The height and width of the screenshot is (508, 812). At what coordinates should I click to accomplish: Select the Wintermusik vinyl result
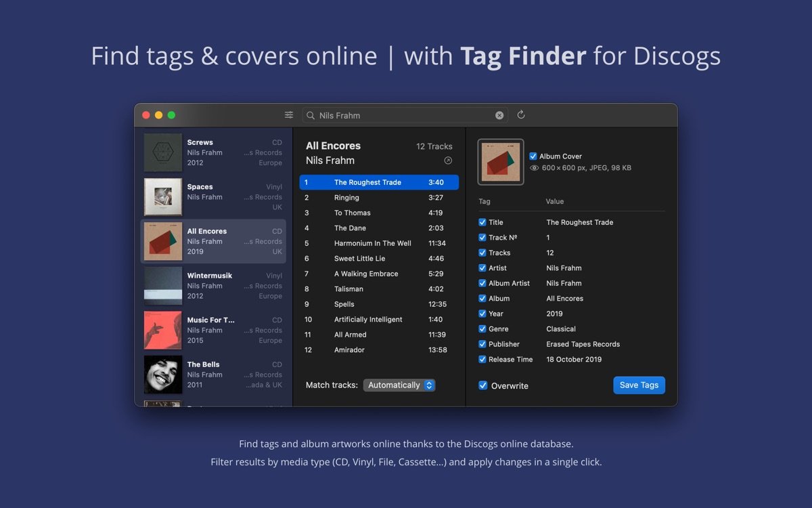(213, 285)
